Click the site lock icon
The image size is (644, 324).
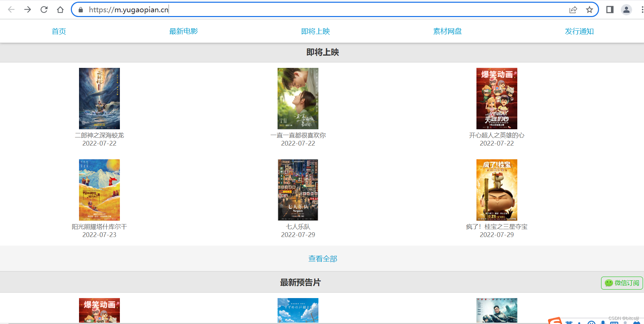(81, 10)
